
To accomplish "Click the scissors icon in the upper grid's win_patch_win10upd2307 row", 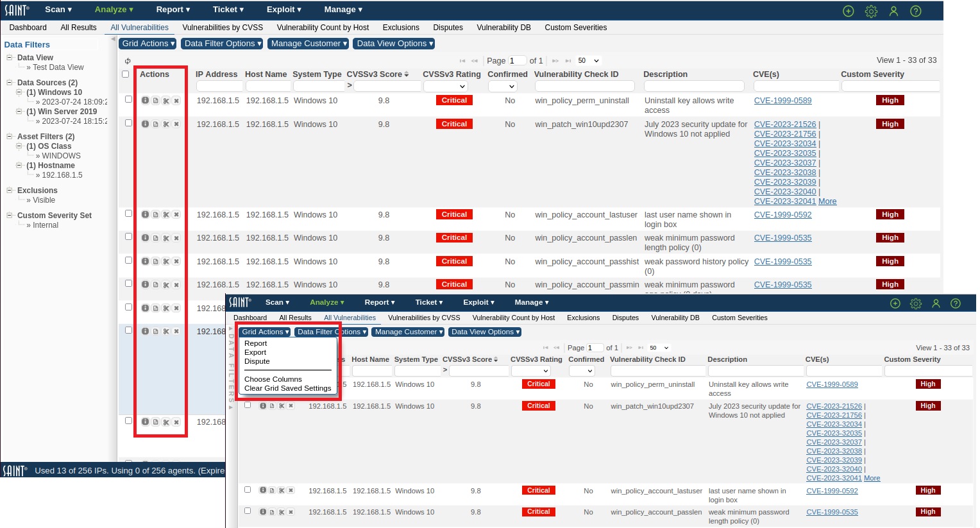I will tap(166, 124).
